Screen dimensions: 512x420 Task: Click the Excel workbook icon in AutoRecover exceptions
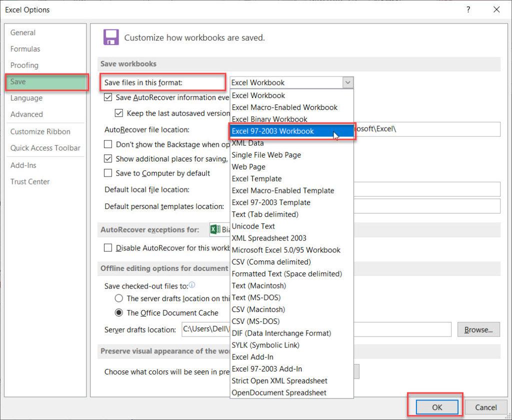(x=215, y=229)
